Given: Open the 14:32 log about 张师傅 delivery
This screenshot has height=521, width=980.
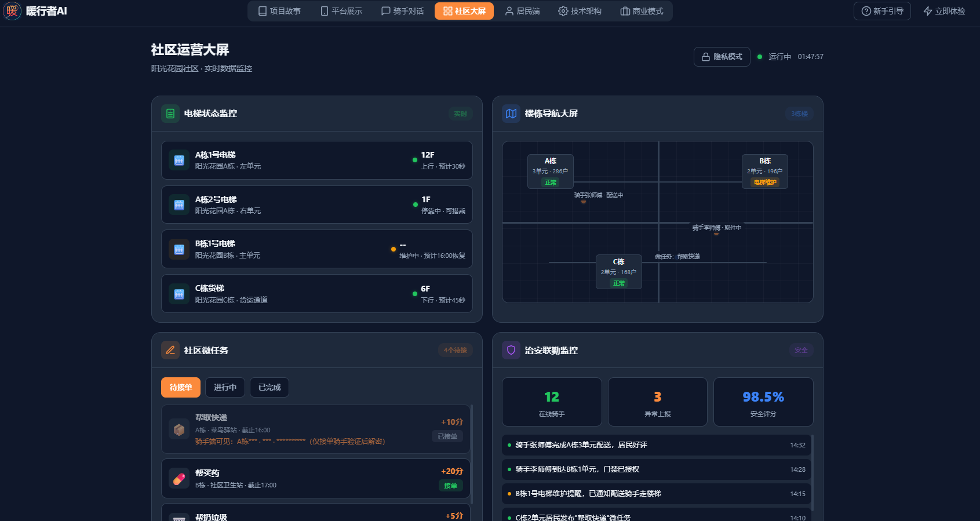Looking at the screenshot, I should 657,445.
